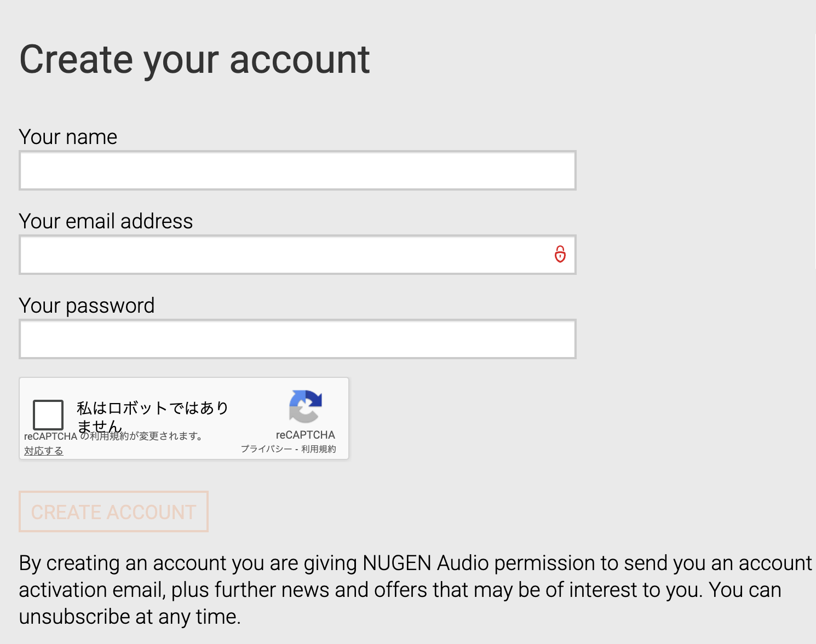Click the "Your name" field label
Image resolution: width=816 pixels, height=644 pixels.
click(68, 137)
